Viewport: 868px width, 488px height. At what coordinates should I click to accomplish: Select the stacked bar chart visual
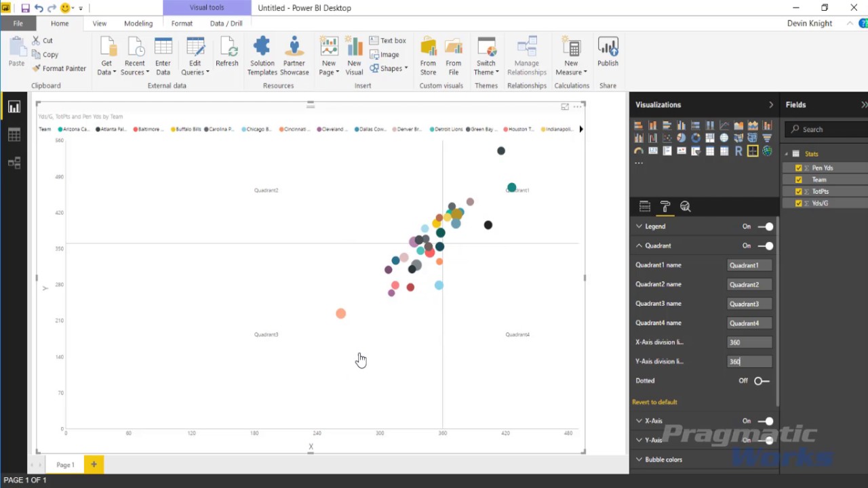point(638,125)
